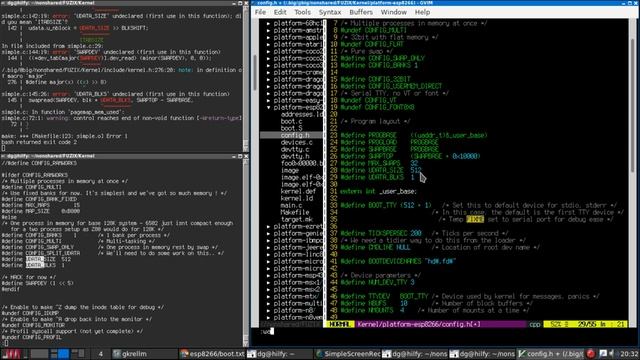Open the Tools menu in GVIM
Screen dimensions: 640x360
(302, 12)
